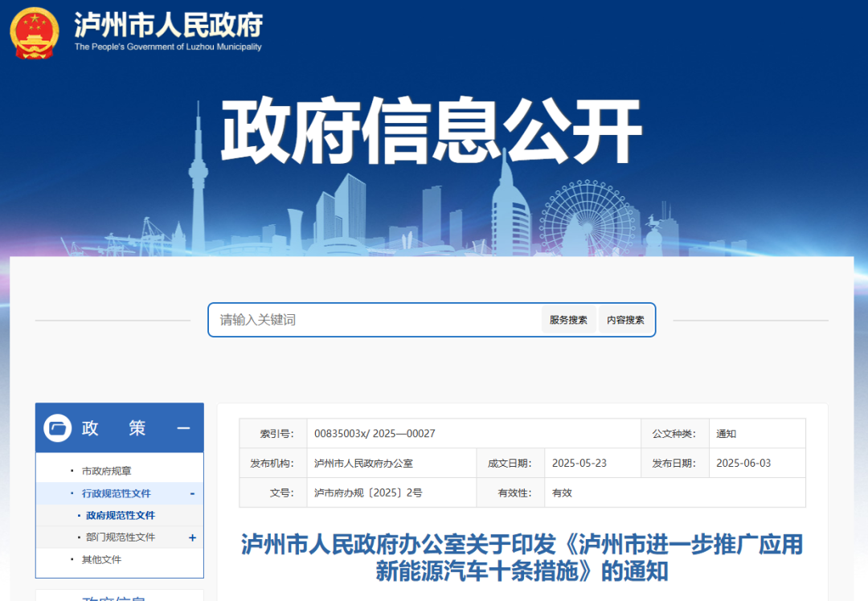Click the document number 泸市府办规〔2025〕2号
This screenshot has height=601, width=868.
coord(368,493)
